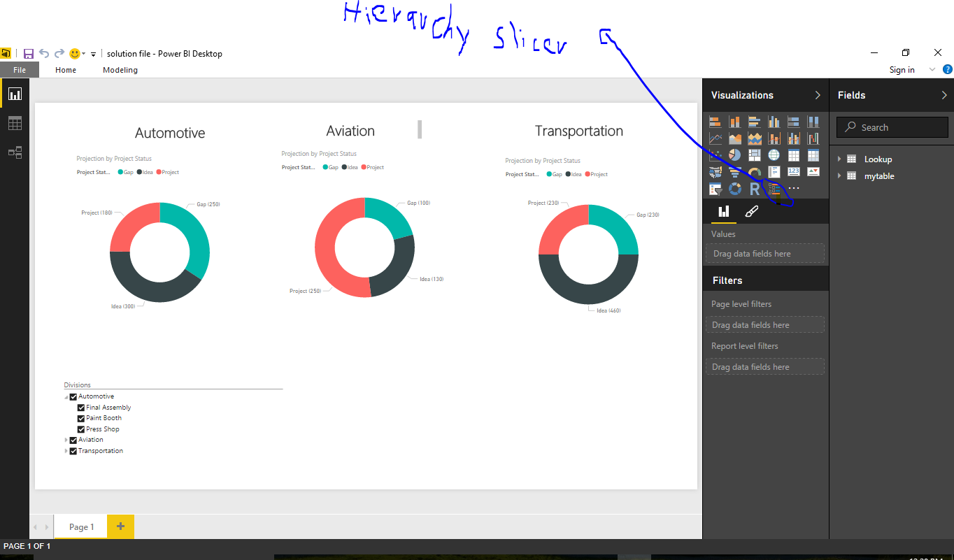The image size is (954, 560).
Task: Collapse the Visualizations pane chevron
Action: 818,95
